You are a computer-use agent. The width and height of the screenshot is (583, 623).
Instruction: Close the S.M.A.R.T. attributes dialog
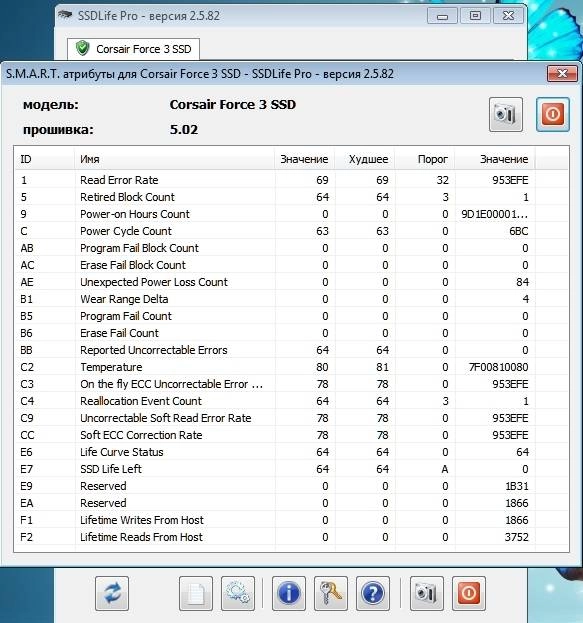[x=562, y=74]
